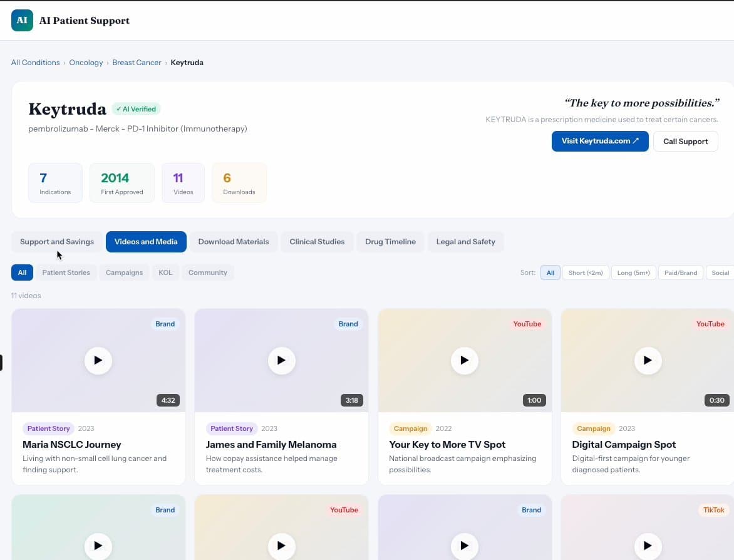The width and height of the screenshot is (734, 560).
Task: Sort by Long (5m+) videos
Action: (633, 272)
